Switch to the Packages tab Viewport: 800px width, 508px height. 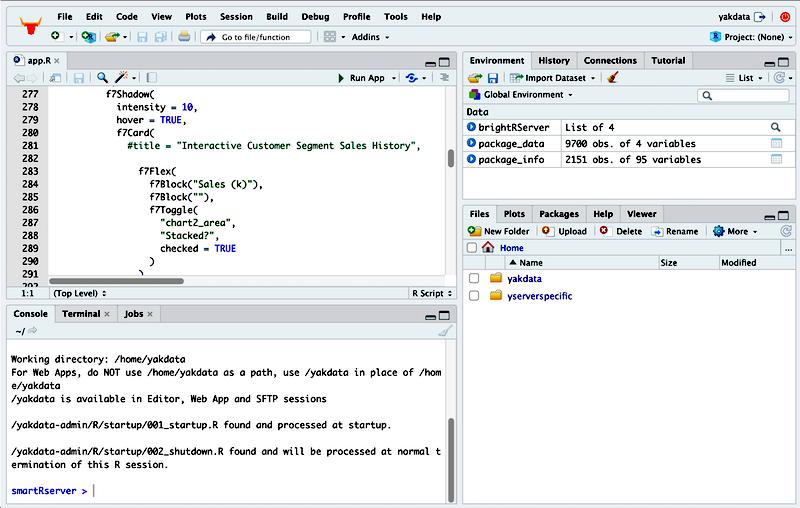pyautogui.click(x=558, y=214)
